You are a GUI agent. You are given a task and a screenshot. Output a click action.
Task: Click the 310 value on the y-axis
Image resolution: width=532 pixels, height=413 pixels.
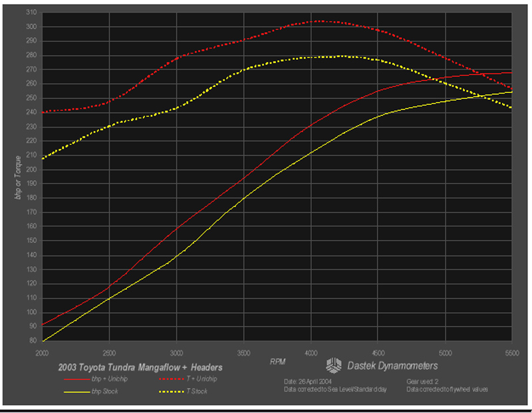(31, 13)
